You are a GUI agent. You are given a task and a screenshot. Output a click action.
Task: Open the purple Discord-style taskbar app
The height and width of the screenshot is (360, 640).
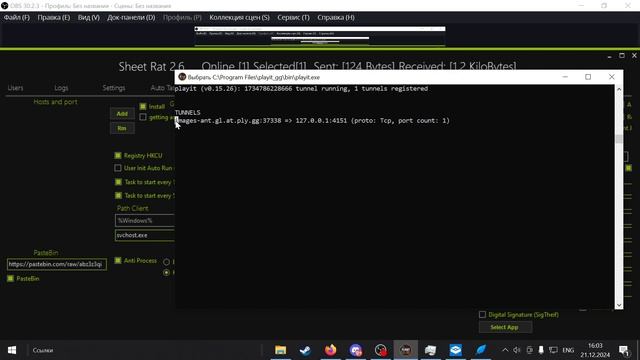pyautogui.click(x=356, y=350)
